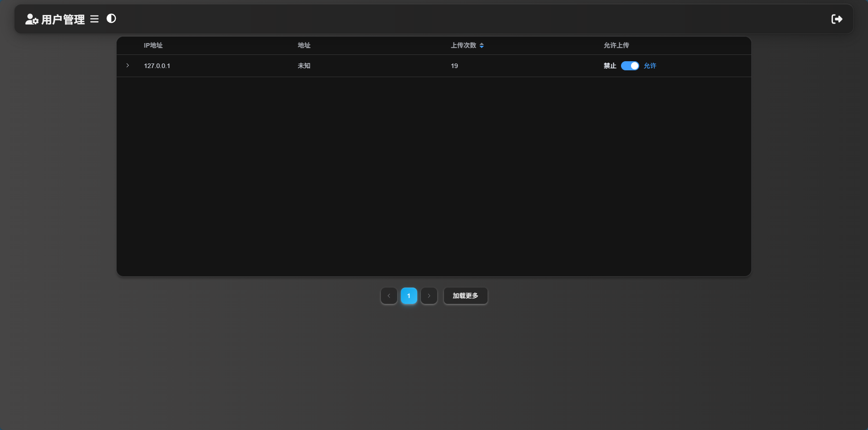Screen dimensions: 868x430
Task: Toggle upload permission switch for 127.0.0.1
Action: click(630, 66)
